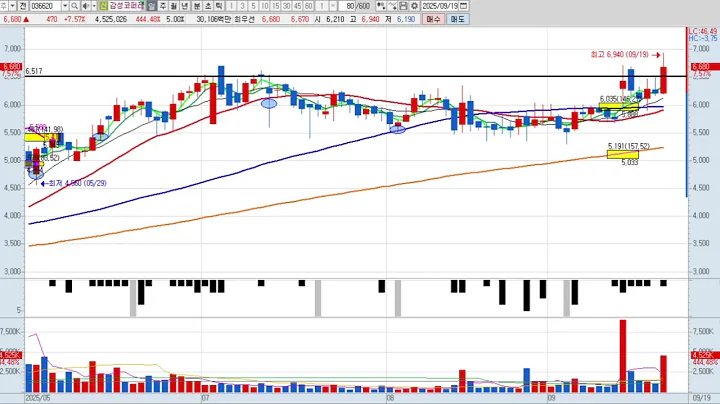
Task: Select the yearly (년) chart period
Action: (185, 6)
